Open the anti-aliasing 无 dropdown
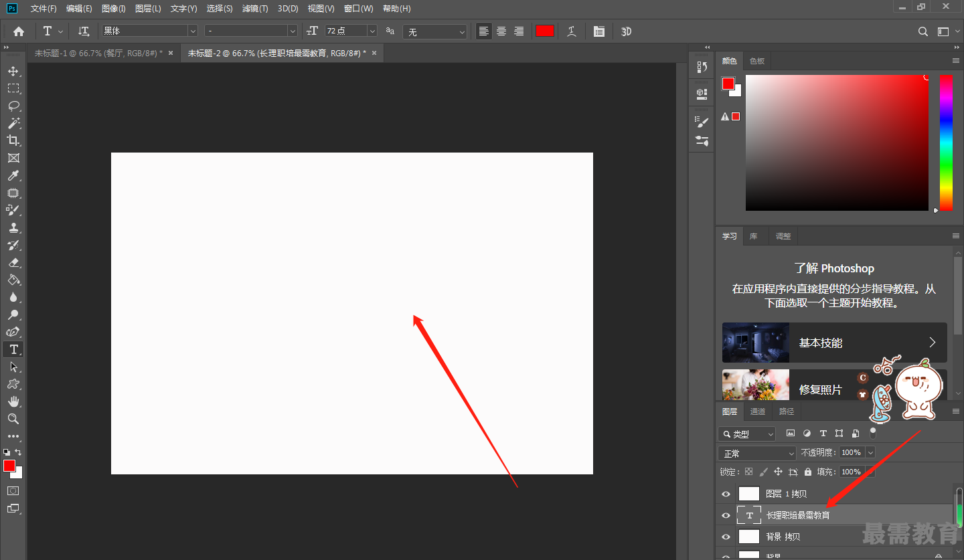 point(436,31)
